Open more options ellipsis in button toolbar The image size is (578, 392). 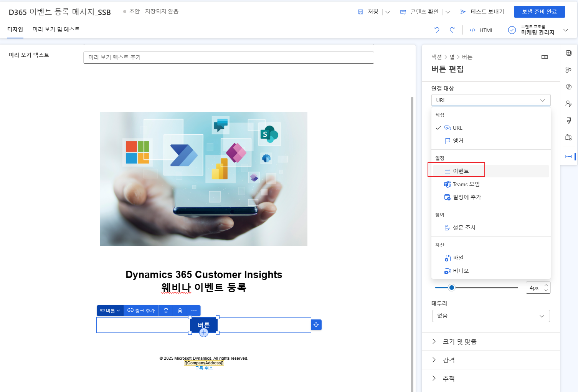click(194, 311)
